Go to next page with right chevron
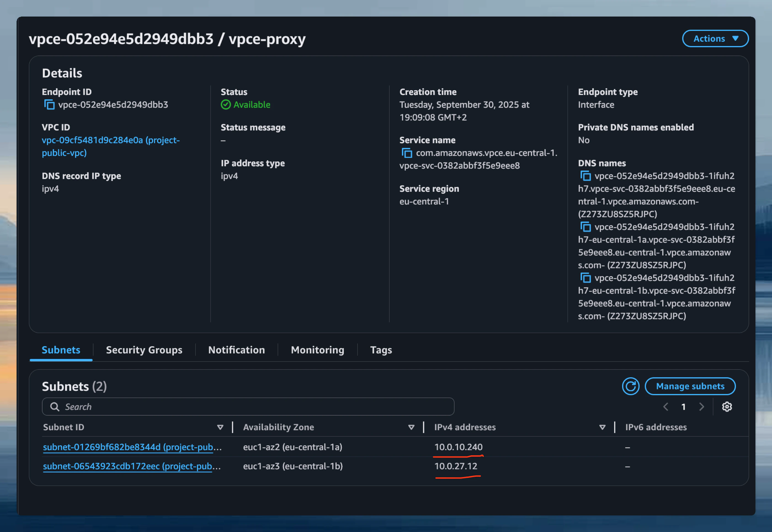Viewport: 772px width, 532px height. point(701,407)
